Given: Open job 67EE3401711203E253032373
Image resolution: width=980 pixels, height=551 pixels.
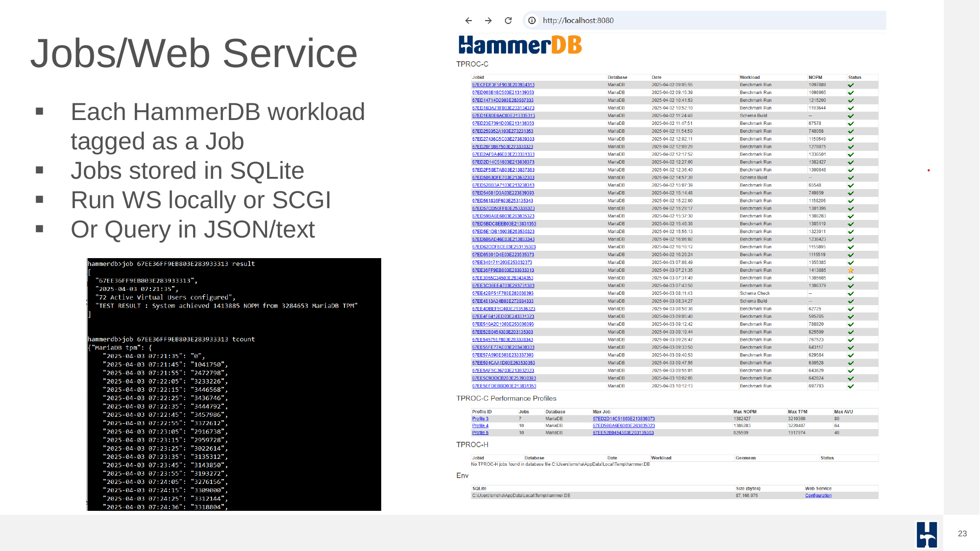Looking at the screenshot, I should pos(502,263).
